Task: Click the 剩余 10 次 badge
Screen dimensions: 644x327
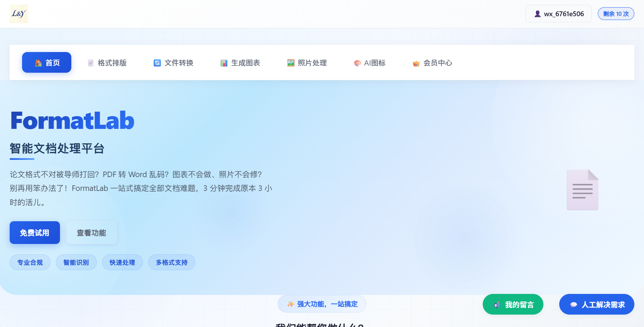Action: pos(616,14)
